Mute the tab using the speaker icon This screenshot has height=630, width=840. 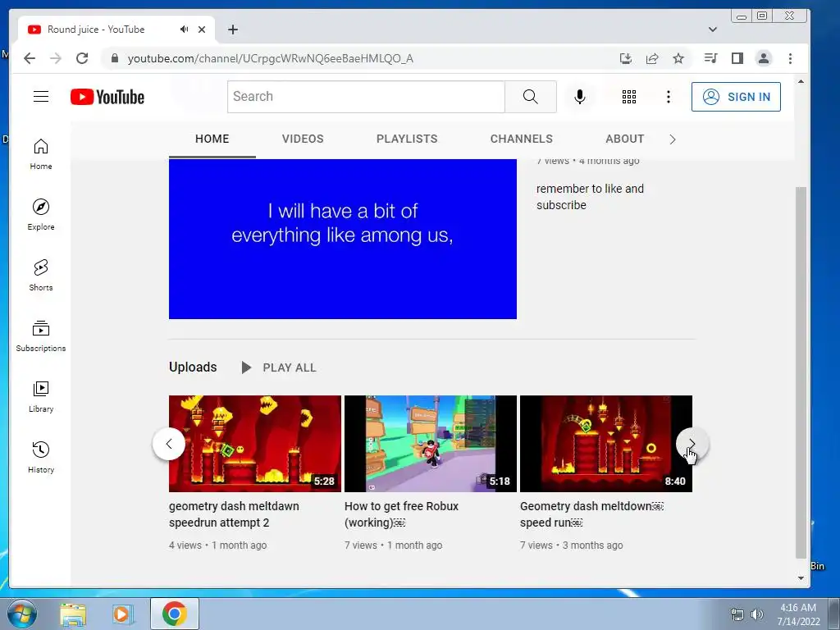pos(185,30)
